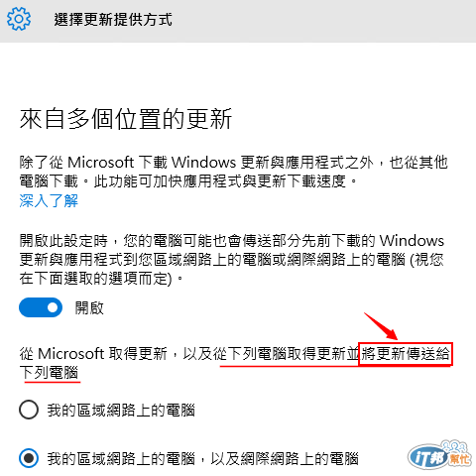Turn off the 開啟 update sharing toggle

[41, 307]
